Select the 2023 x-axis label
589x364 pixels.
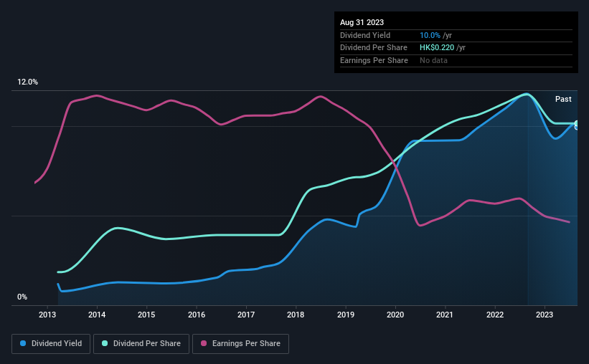tap(545, 315)
